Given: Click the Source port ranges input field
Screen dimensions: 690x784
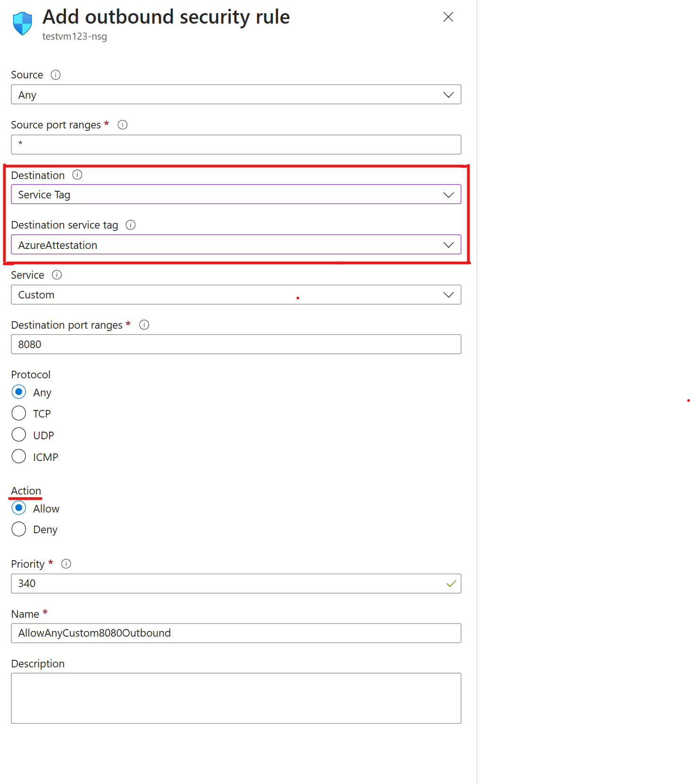Looking at the screenshot, I should point(236,145).
